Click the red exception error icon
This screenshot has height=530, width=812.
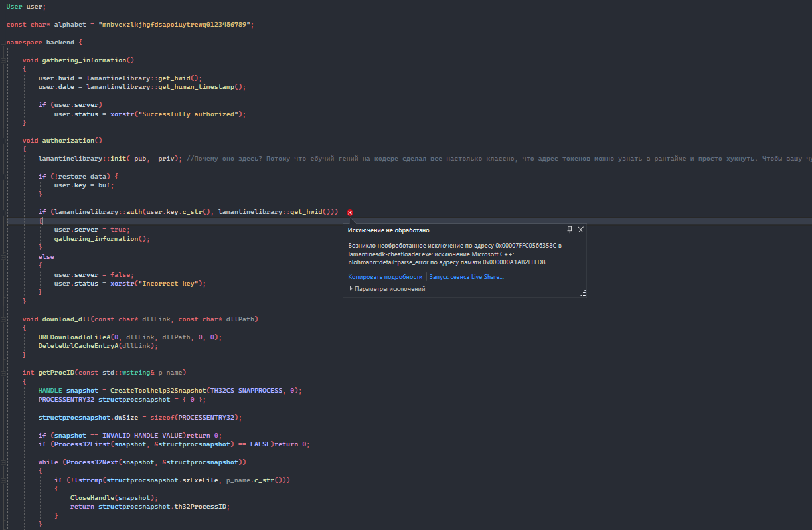(x=350, y=212)
